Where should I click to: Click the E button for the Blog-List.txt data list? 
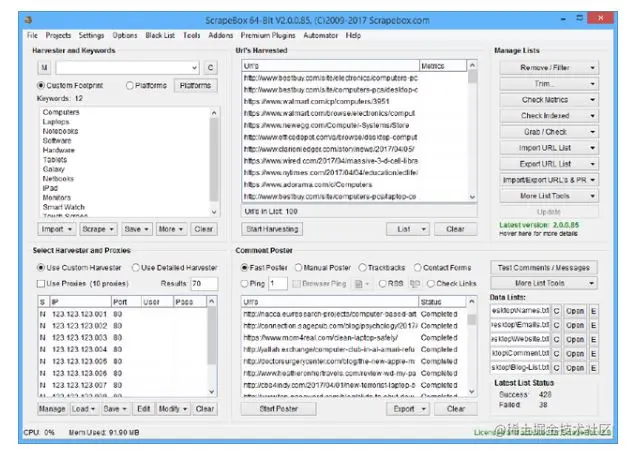click(594, 368)
